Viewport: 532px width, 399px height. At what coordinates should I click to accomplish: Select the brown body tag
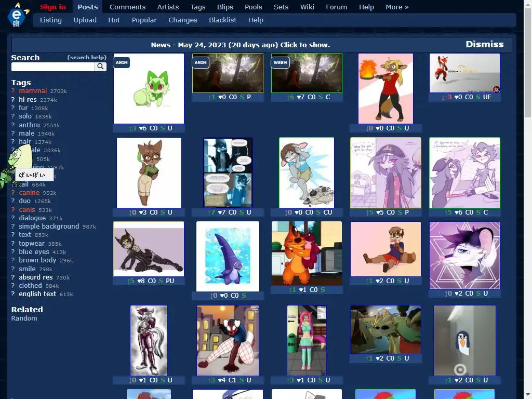[37, 260]
